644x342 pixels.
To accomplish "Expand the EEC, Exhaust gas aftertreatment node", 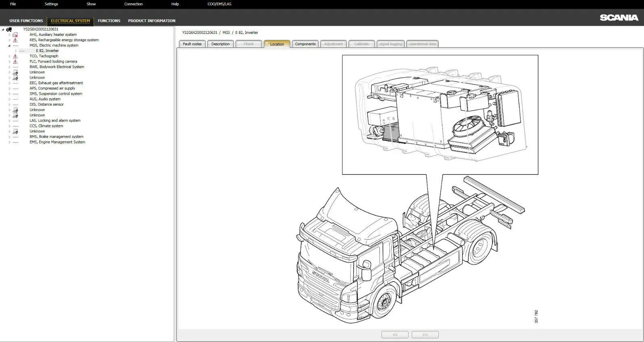I will (x=9, y=83).
